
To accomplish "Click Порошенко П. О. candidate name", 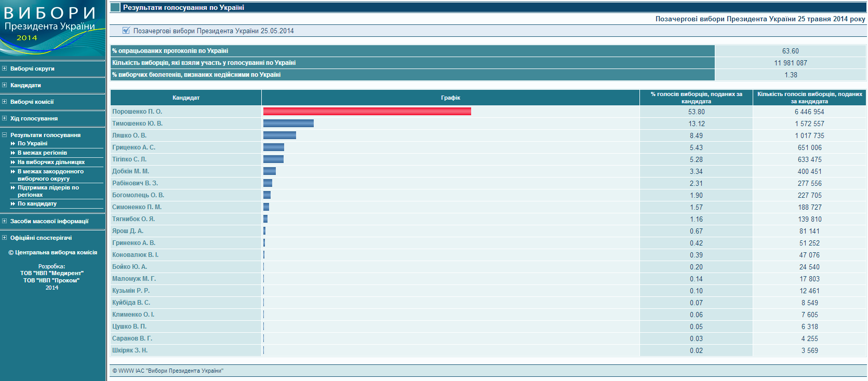I will pos(137,112).
